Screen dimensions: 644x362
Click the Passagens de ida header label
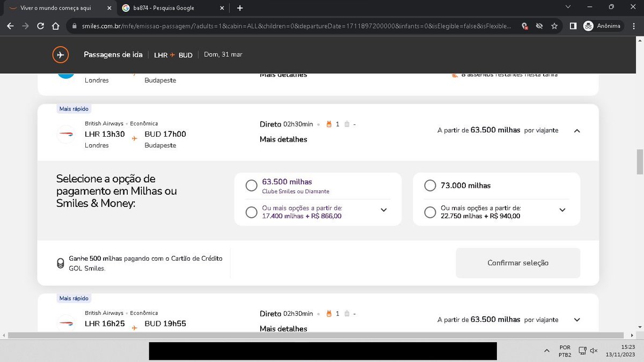coord(113,55)
